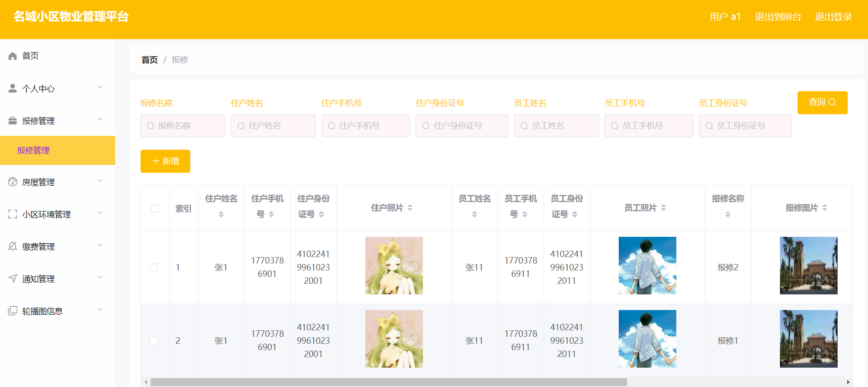Click 用户 a1 in the header
The image size is (868, 387).
[x=725, y=17]
